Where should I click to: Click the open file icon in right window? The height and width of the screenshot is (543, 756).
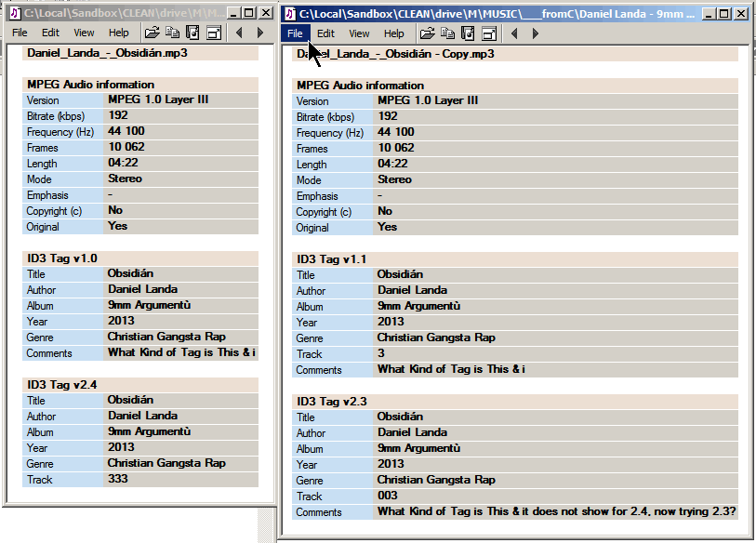pos(427,33)
